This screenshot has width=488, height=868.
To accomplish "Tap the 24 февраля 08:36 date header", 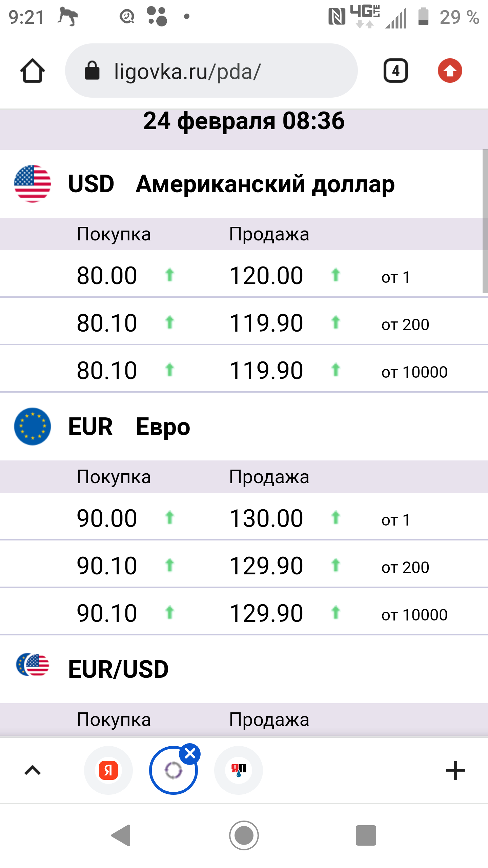I will tap(244, 121).
